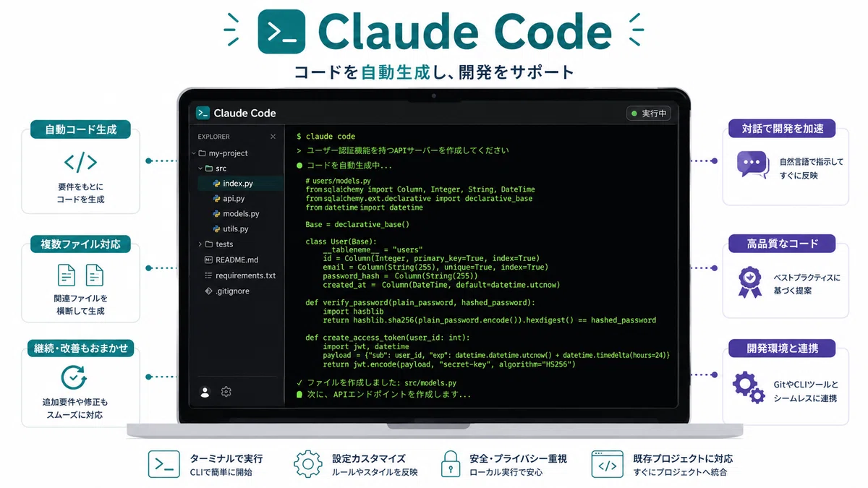Click '次に、APIエンドポイントを作成します...' line

(383, 395)
